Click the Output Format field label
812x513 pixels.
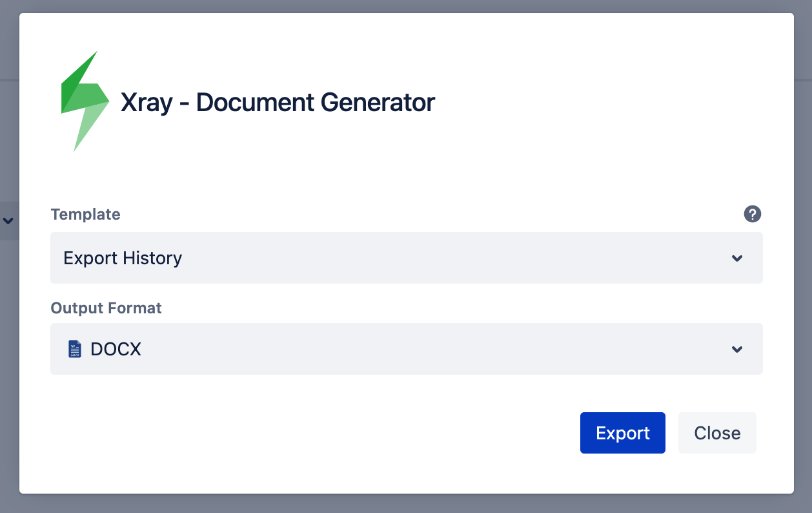point(107,308)
